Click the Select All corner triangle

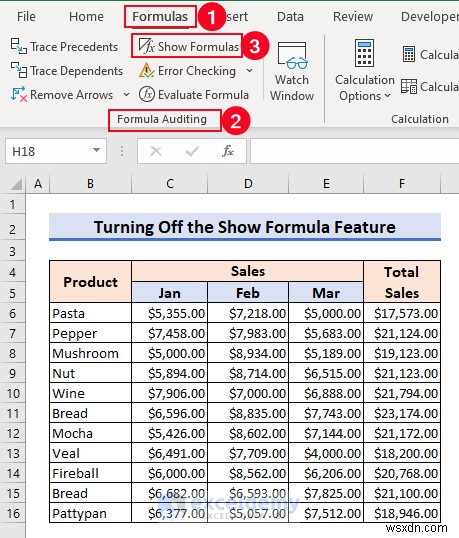coord(16,184)
